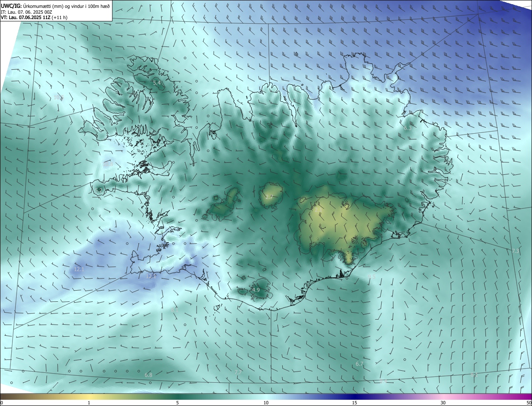Image resolution: width=532 pixels, height=406 pixels.
Task: Click the 1 tick on the color scale
Action: (x=89, y=403)
